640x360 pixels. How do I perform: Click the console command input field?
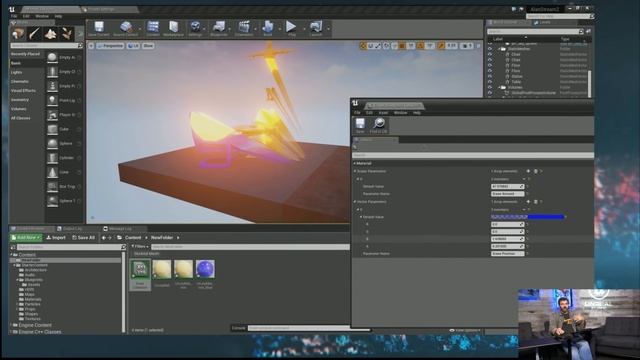tap(308, 328)
